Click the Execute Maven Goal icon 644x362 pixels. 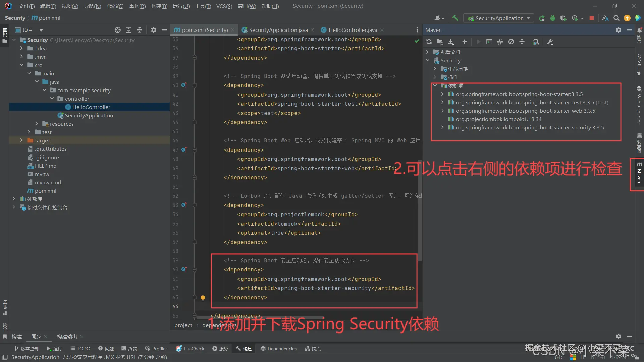pyautogui.click(x=489, y=42)
